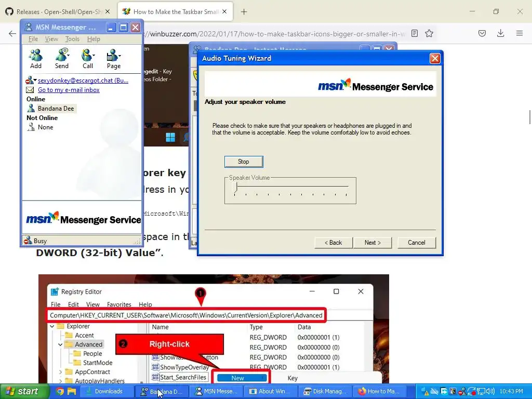Click the Firefox address bar URL
This screenshot has width=532, height=399.
(x=275, y=34)
